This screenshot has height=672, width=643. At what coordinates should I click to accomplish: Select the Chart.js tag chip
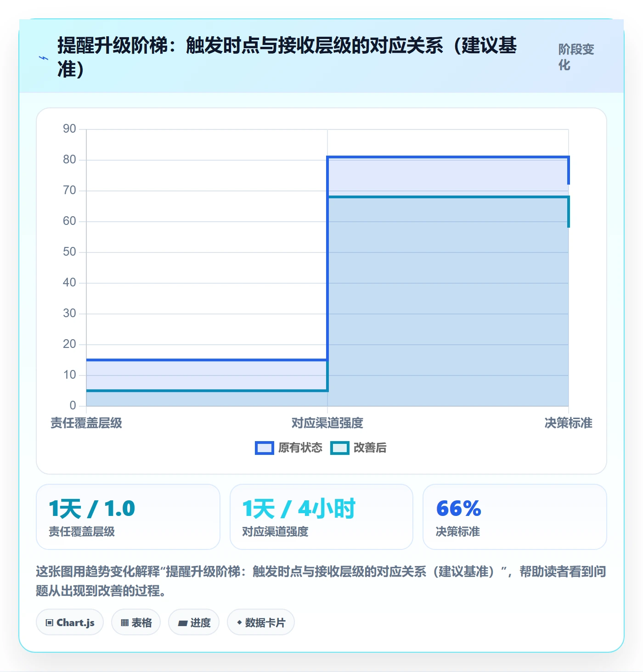70,622
